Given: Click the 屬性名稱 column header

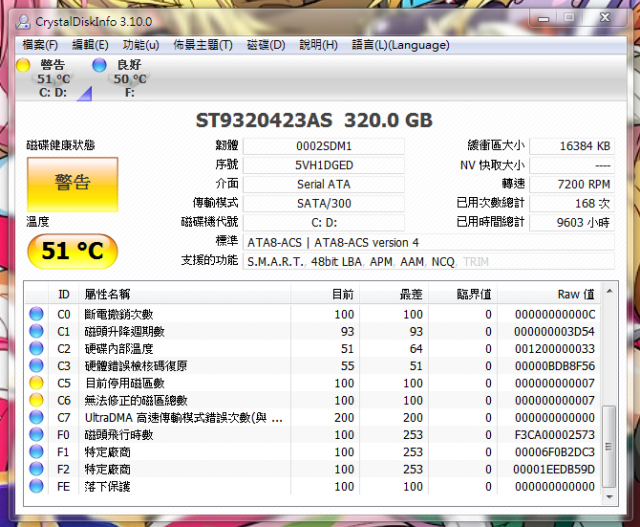Looking at the screenshot, I should 184,294.
